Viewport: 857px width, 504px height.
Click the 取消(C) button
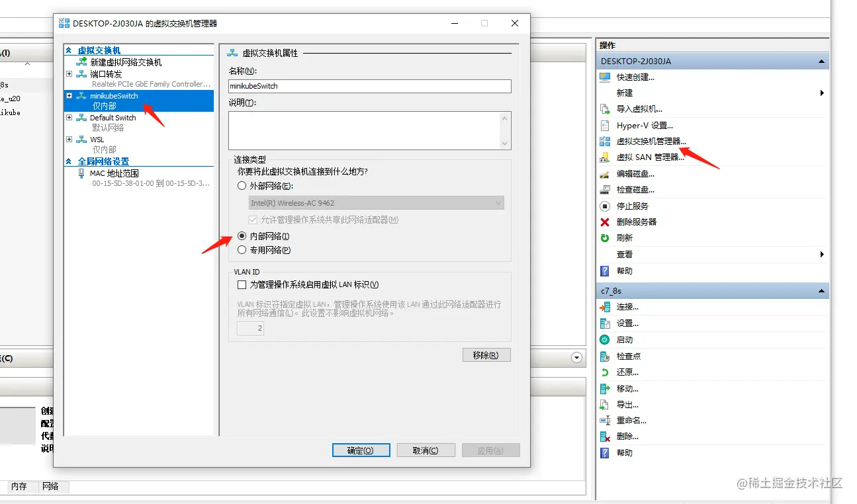426,450
